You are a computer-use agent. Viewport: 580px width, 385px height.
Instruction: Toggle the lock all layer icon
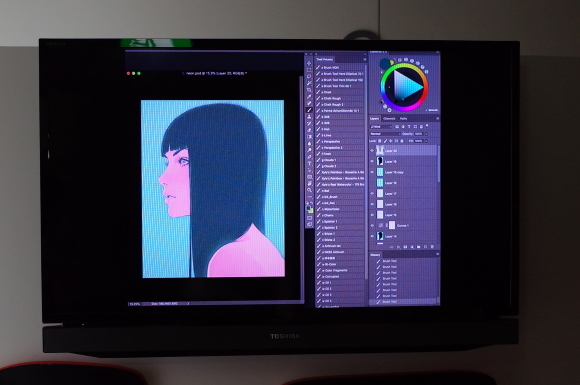pyautogui.click(x=402, y=141)
